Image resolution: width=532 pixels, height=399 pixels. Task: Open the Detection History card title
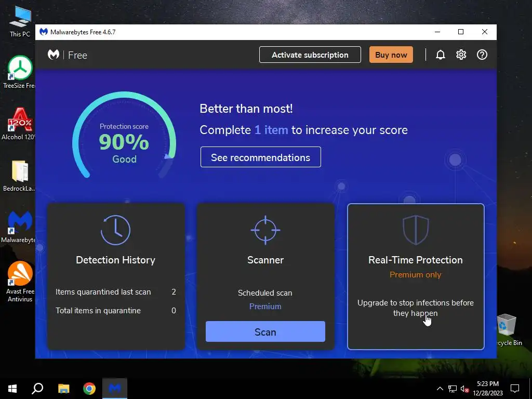(x=115, y=260)
